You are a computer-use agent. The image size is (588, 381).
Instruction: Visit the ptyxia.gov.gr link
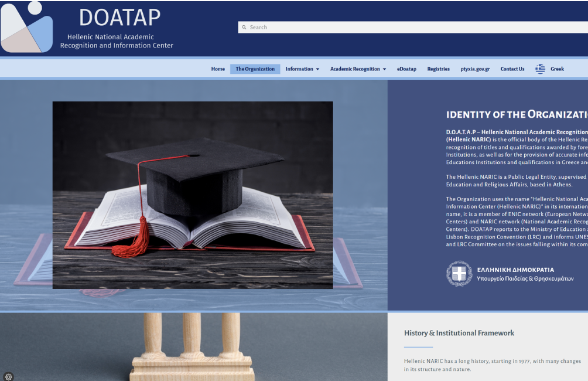[x=475, y=69]
